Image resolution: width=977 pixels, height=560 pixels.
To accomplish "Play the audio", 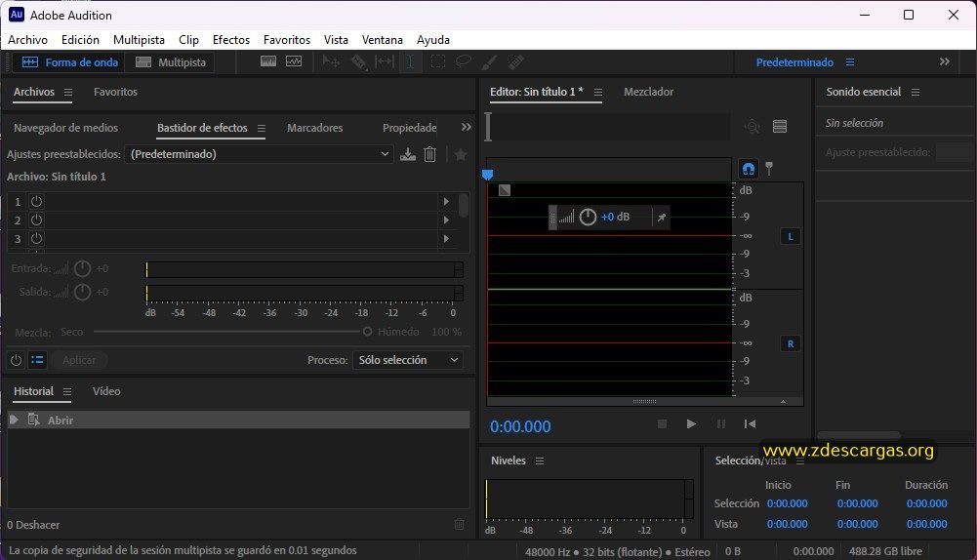I will pyautogui.click(x=691, y=423).
